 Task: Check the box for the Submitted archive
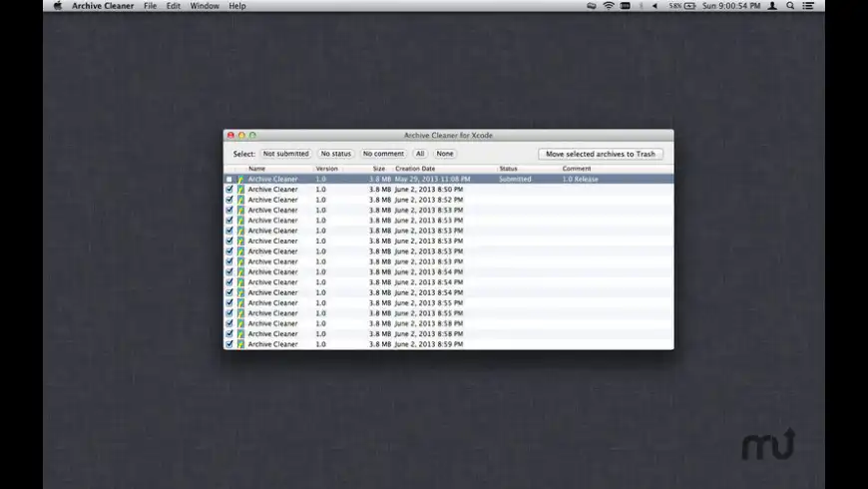(229, 179)
